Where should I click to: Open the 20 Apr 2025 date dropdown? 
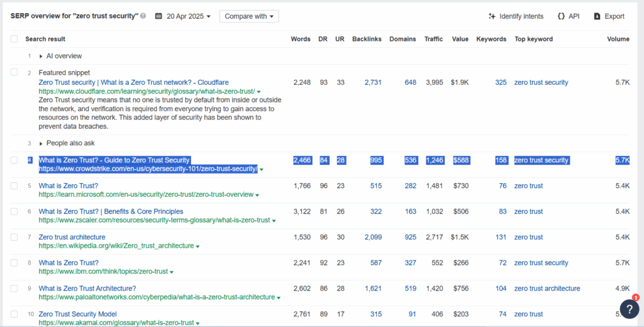pos(189,16)
